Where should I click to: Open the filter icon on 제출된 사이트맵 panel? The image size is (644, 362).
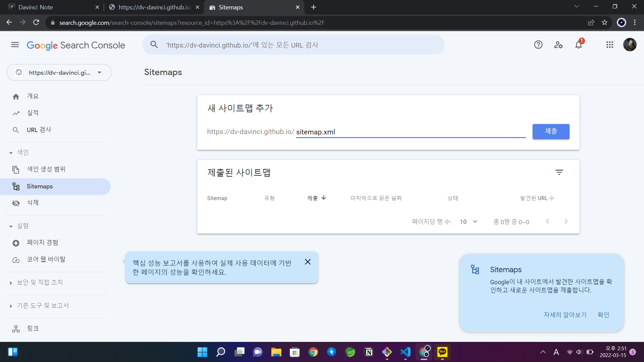(559, 172)
